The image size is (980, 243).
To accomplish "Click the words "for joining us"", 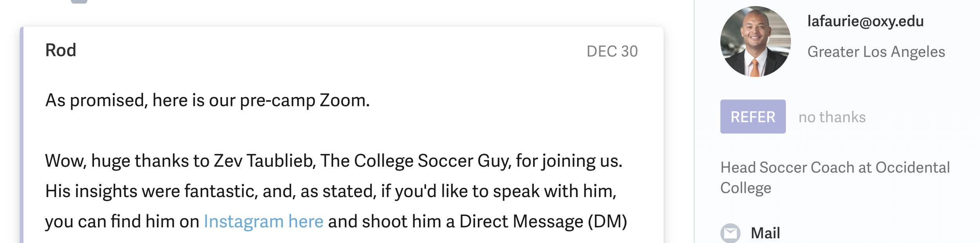I will [568, 161].
